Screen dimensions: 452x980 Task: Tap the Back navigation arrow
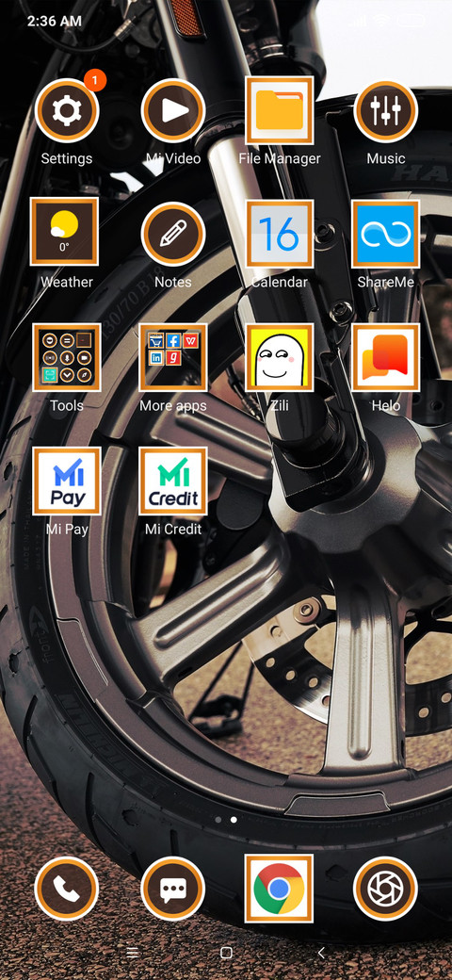pos(321,953)
